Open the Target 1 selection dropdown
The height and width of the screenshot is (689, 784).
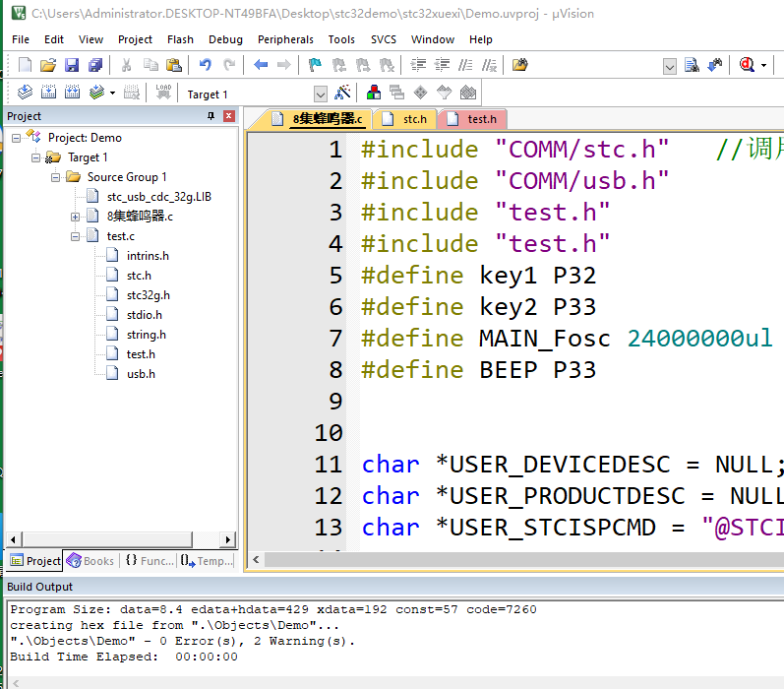pyautogui.click(x=321, y=94)
